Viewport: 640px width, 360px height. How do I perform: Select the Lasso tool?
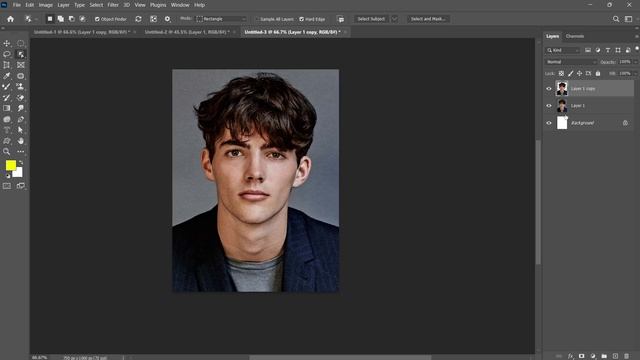point(7,54)
